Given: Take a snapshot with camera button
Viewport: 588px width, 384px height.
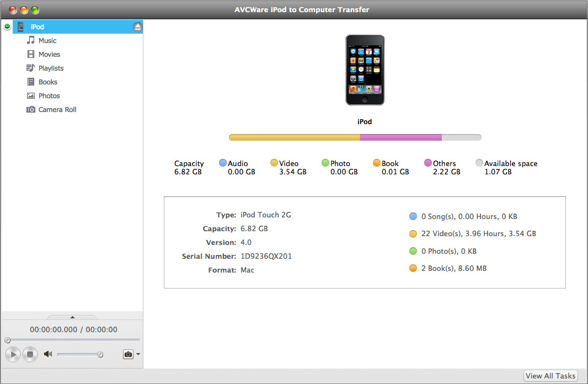Looking at the screenshot, I should click(x=128, y=354).
